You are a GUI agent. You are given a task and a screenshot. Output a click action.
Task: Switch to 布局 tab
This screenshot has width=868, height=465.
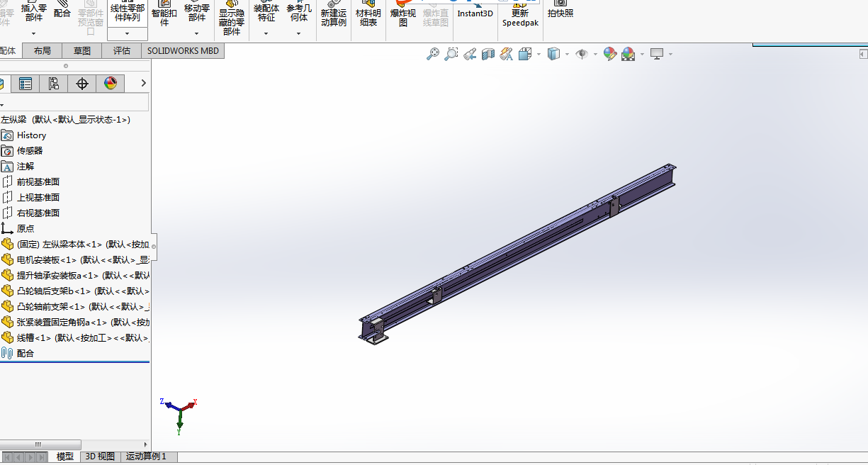point(42,51)
